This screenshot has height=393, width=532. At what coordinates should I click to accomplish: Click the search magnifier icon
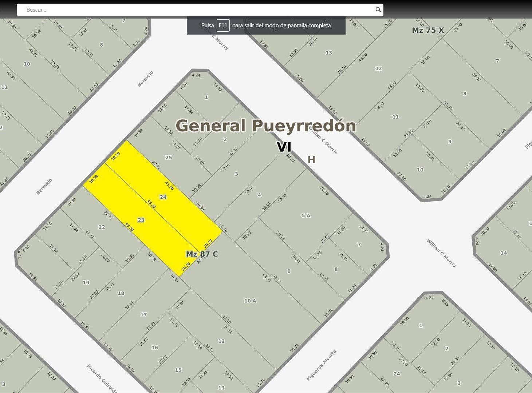tap(378, 10)
